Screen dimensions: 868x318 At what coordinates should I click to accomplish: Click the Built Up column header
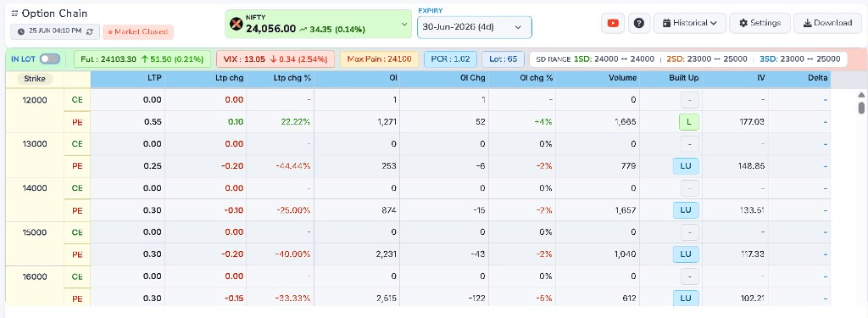click(684, 79)
